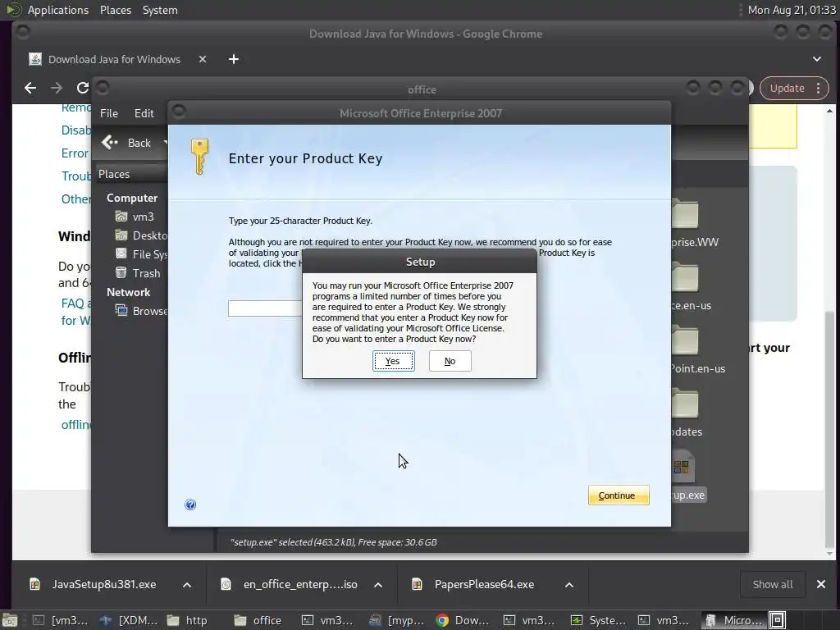Select File System in Places sidebar
This screenshot has width=840, height=630.
[141, 254]
